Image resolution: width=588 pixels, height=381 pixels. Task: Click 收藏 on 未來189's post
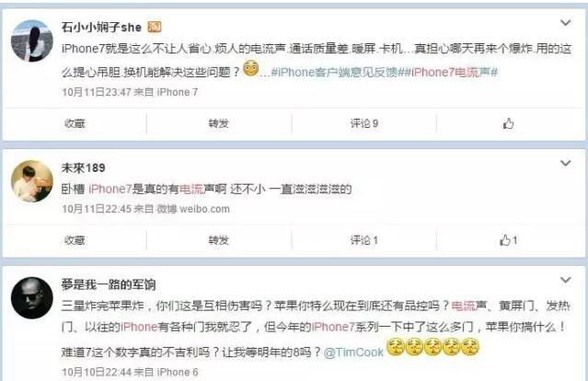pyautogui.click(x=75, y=240)
